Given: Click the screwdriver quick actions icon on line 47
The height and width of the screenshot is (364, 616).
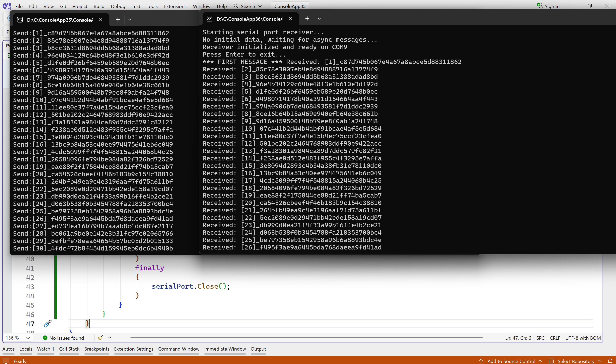Looking at the screenshot, I should point(48,323).
